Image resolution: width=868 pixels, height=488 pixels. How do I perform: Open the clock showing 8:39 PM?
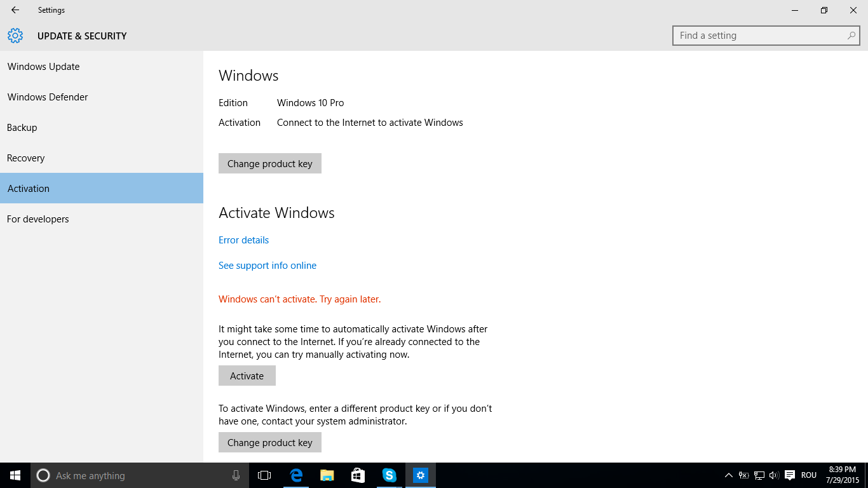click(x=842, y=475)
